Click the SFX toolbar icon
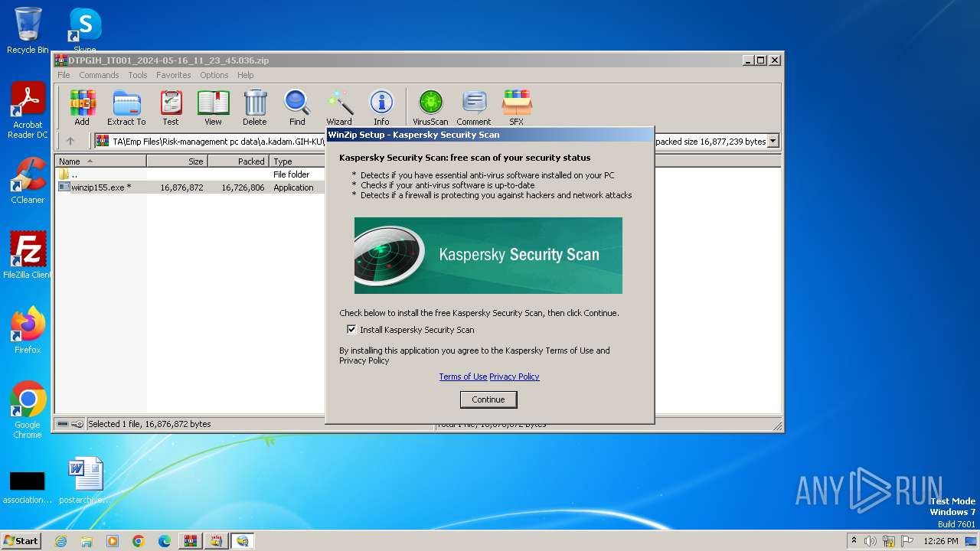This screenshot has height=551, width=980. 517,107
